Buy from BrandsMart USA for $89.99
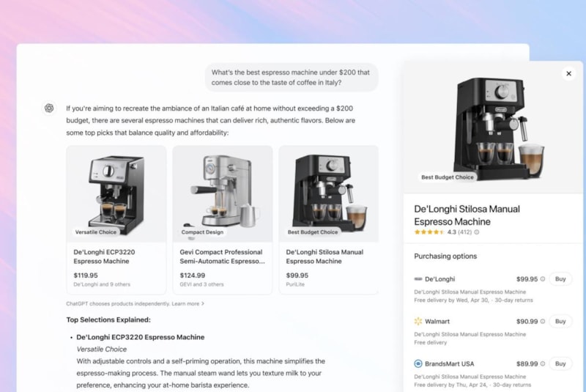Screen dimensions: 586x392 coord(560,363)
